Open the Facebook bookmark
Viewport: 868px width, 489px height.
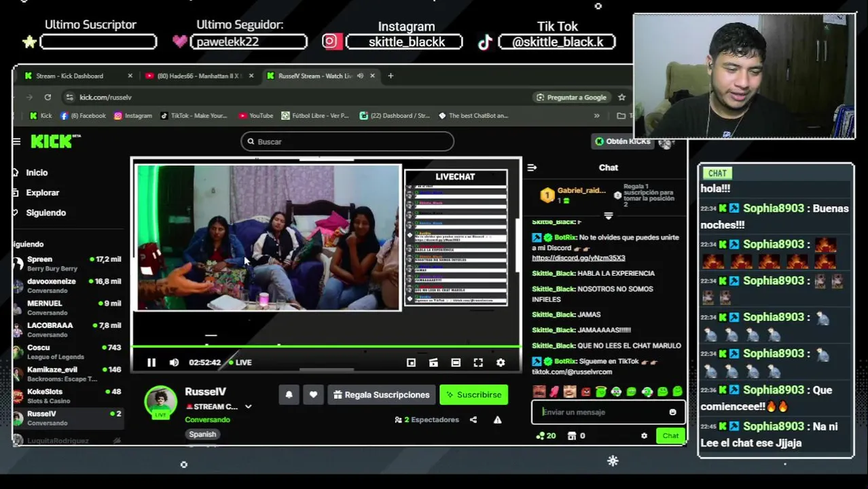(83, 115)
